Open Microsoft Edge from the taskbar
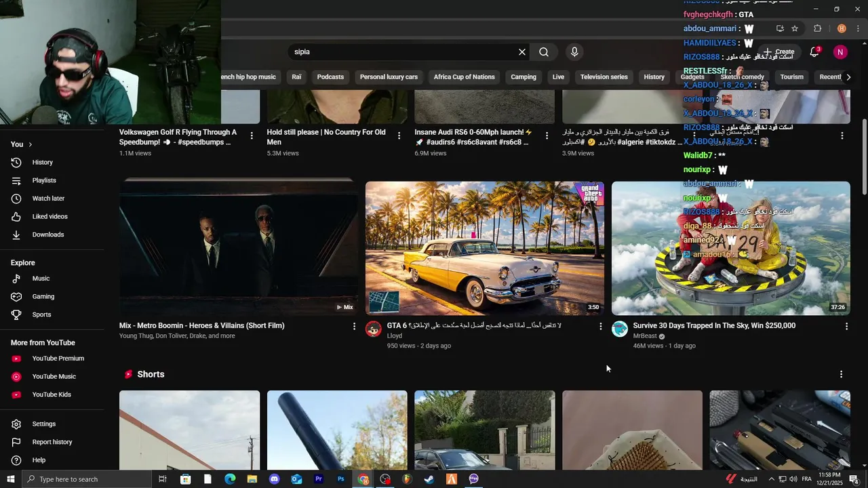 [x=230, y=479]
